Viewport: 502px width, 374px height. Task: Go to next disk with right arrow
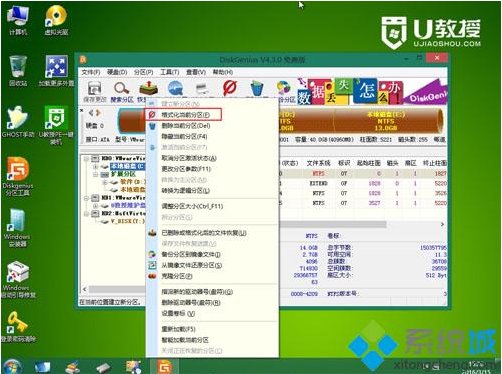click(x=98, y=113)
